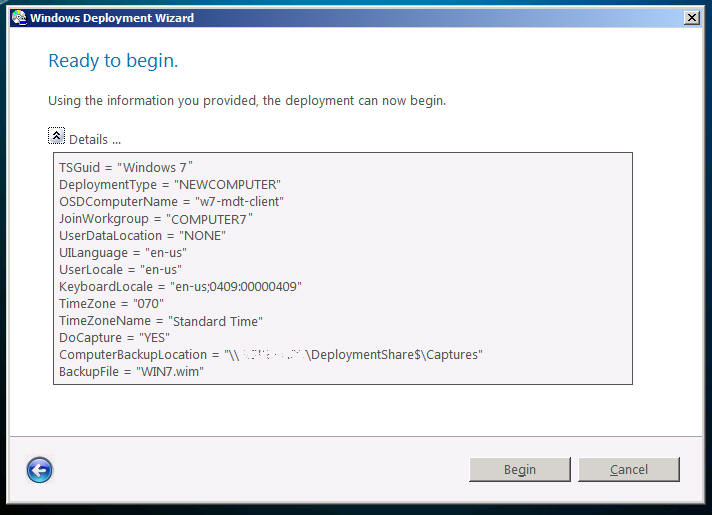Click the Windows Deployment Wizard title icon
The width and height of the screenshot is (712, 515).
(18, 18)
